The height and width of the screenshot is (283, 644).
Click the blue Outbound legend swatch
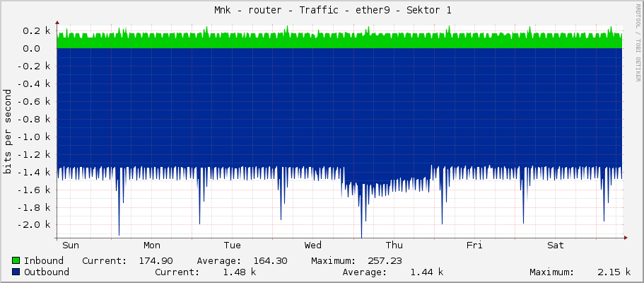[16, 272]
